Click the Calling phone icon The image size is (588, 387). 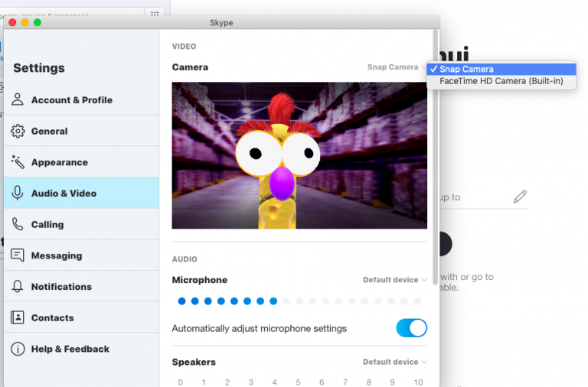pyautogui.click(x=18, y=224)
